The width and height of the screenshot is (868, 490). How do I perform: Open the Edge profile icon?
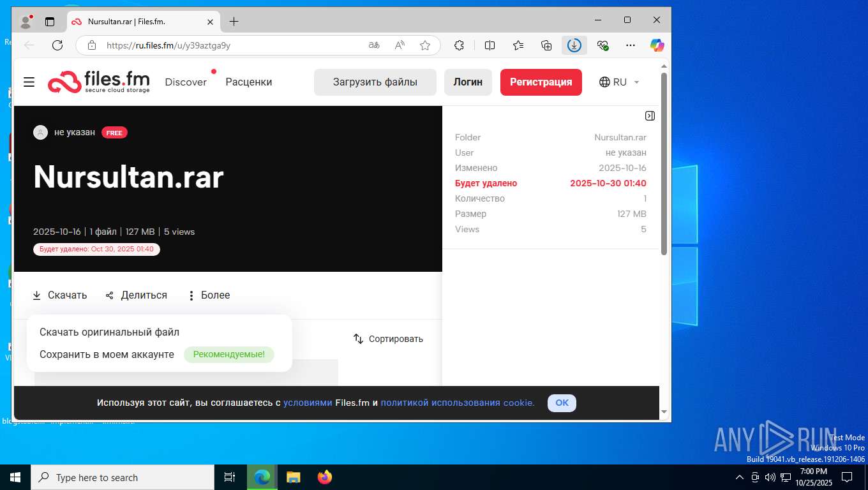coord(26,22)
